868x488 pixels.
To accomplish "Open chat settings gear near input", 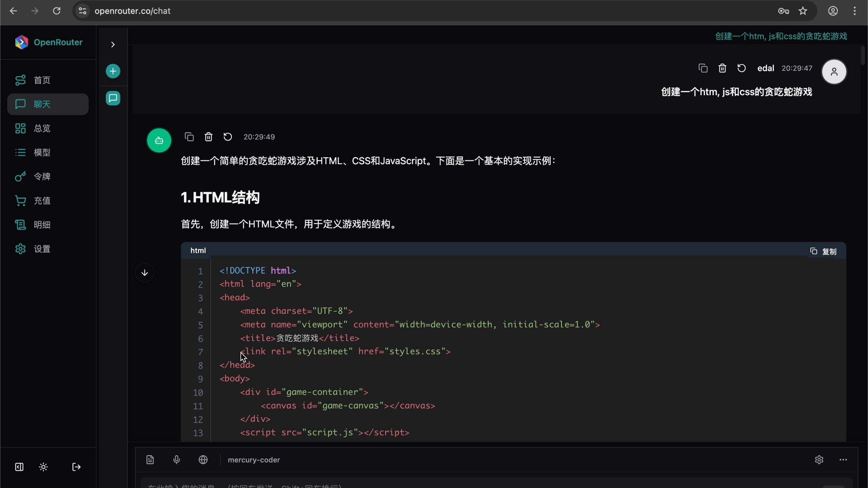I will pos(819,460).
